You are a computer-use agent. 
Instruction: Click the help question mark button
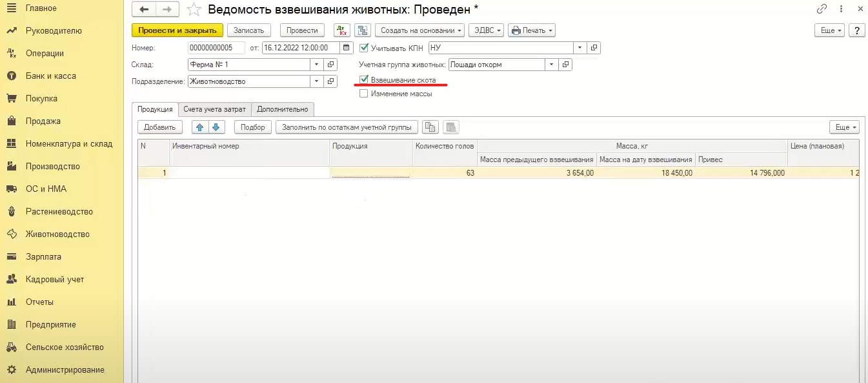pyautogui.click(x=856, y=30)
